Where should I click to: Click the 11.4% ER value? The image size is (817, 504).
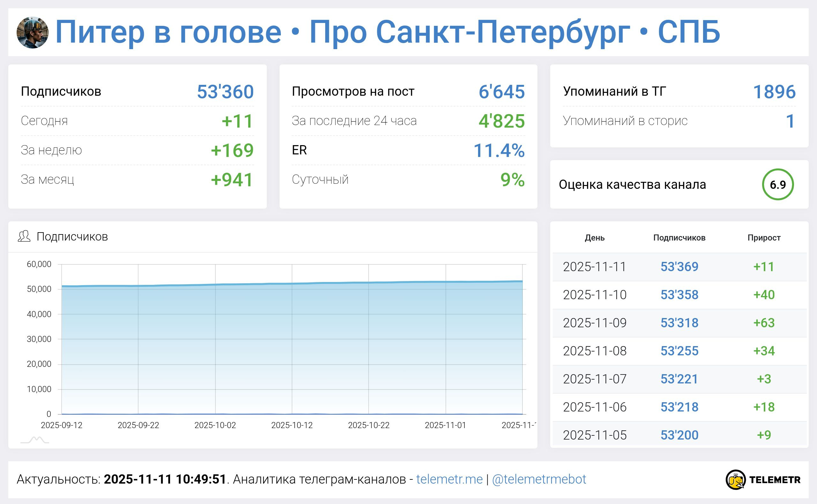tap(499, 150)
